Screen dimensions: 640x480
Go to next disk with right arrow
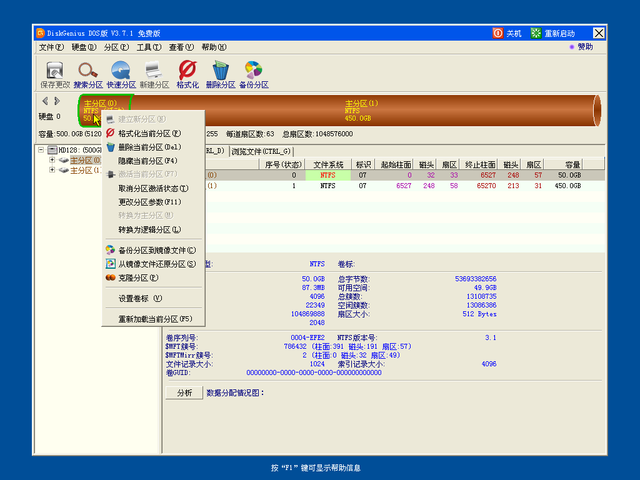[57, 100]
